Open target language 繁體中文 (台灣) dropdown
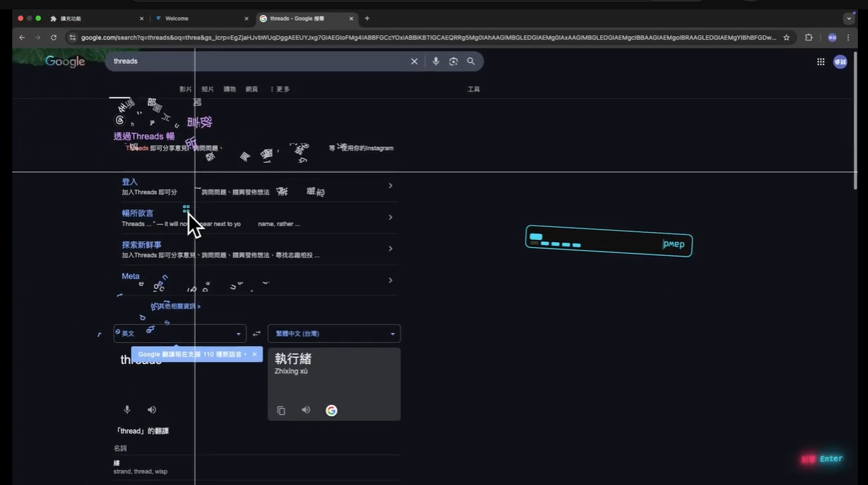 [x=334, y=334]
